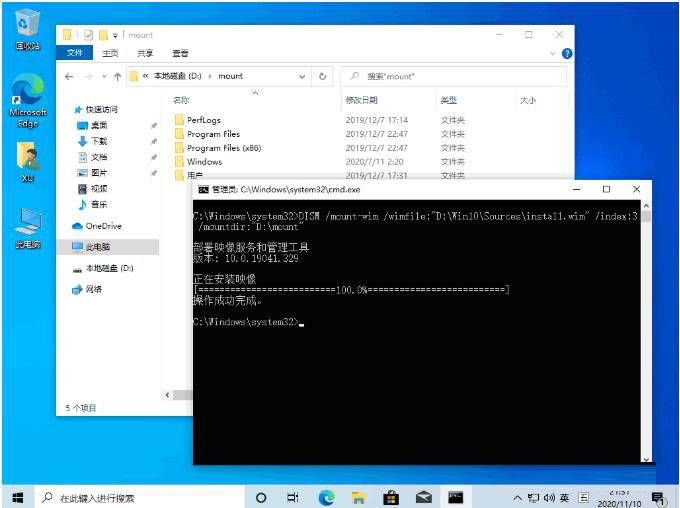Screen dimensions: 680x508
Task: Click the search mount input box
Action: pos(453,76)
